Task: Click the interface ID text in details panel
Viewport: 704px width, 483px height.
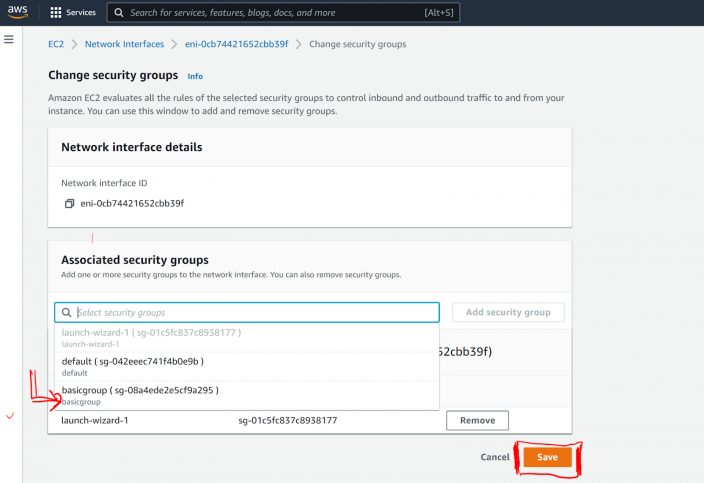Action: click(x=132, y=203)
